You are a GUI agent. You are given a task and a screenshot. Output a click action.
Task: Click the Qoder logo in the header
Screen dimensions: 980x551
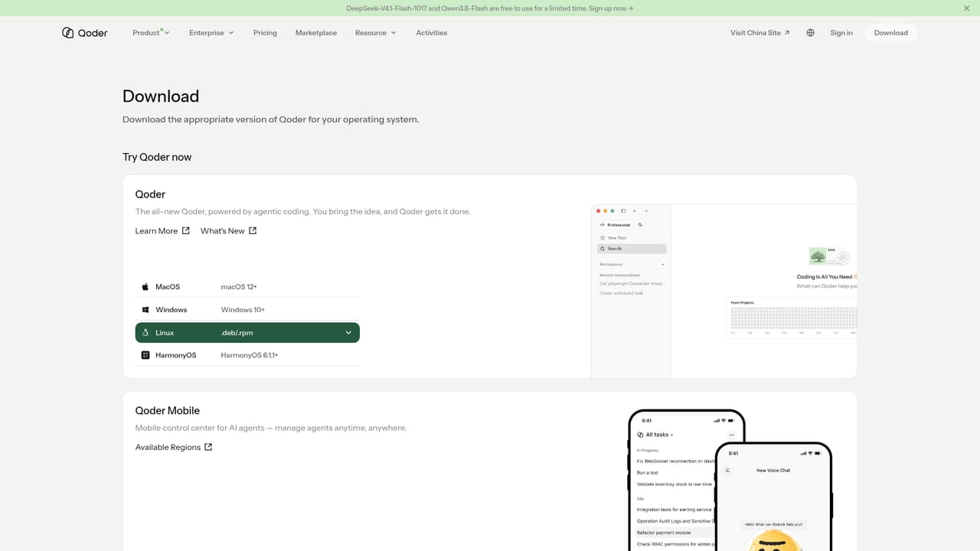click(x=85, y=33)
